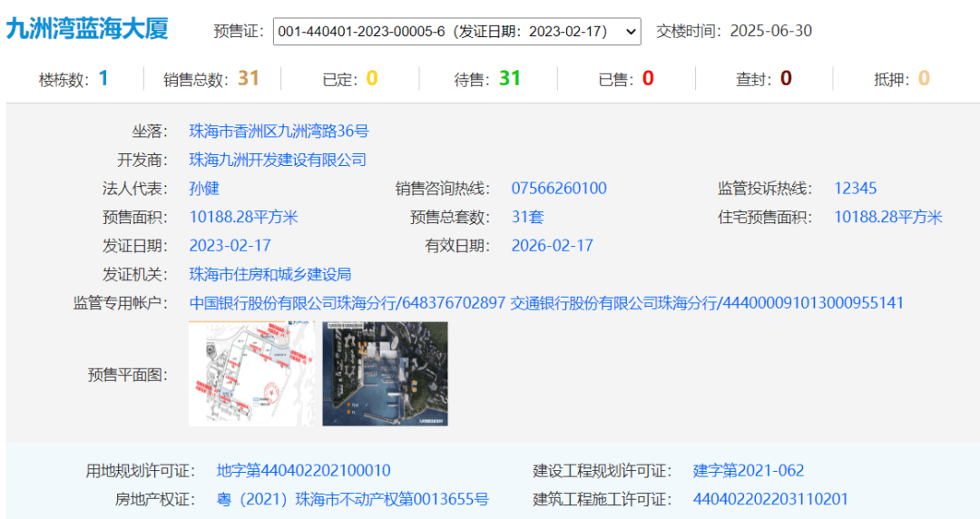Click the 查封 count 0
Viewport: 980px width, 519px height.
point(786,78)
